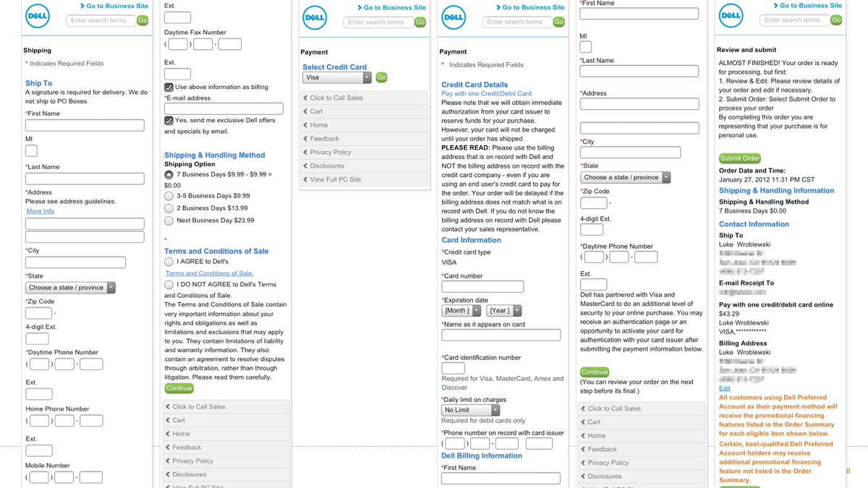Click 'Go to Business Site' on Shipping screen
868x488 pixels.
(114, 6)
